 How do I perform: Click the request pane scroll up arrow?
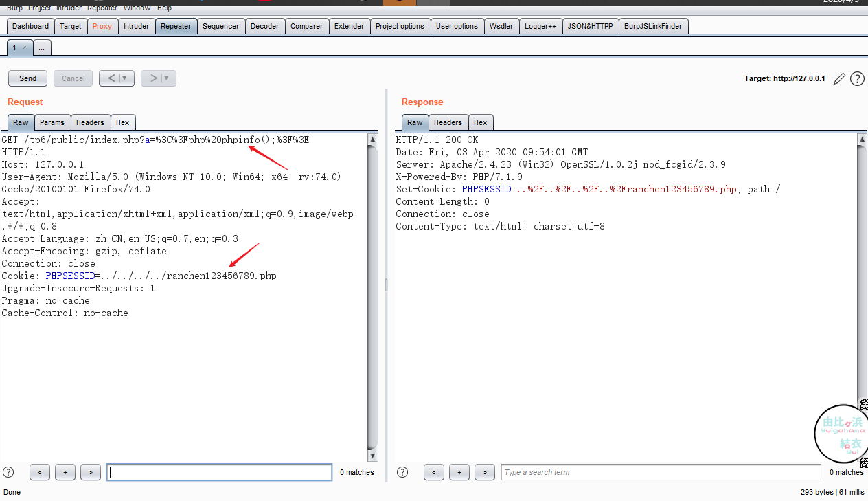(373, 140)
